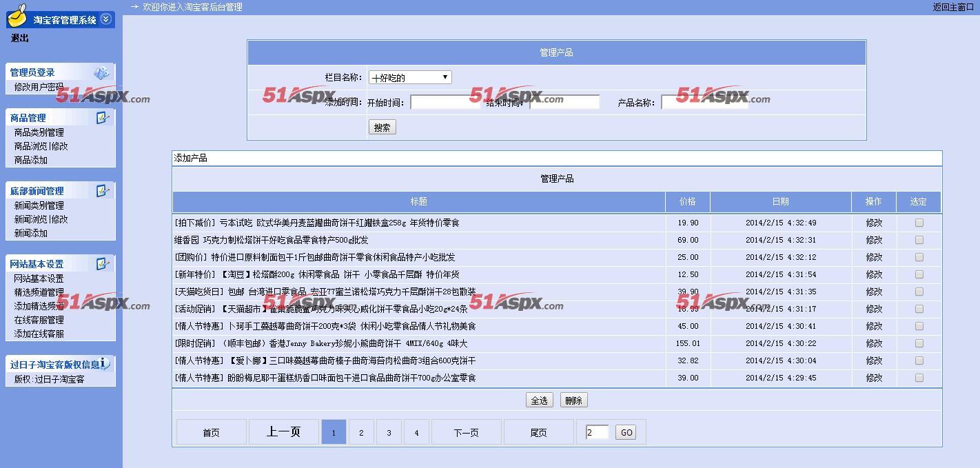Click the 标题 column header
Screen dimensions: 980x468
419,201
